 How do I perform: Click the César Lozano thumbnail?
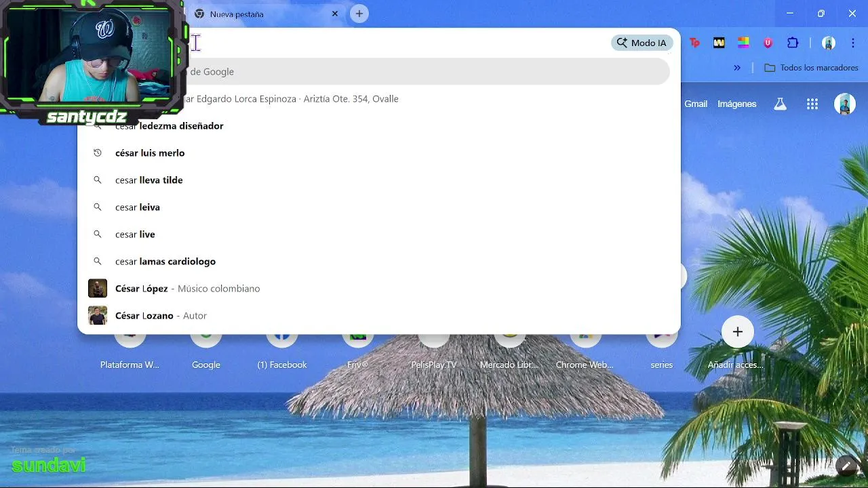coord(98,316)
